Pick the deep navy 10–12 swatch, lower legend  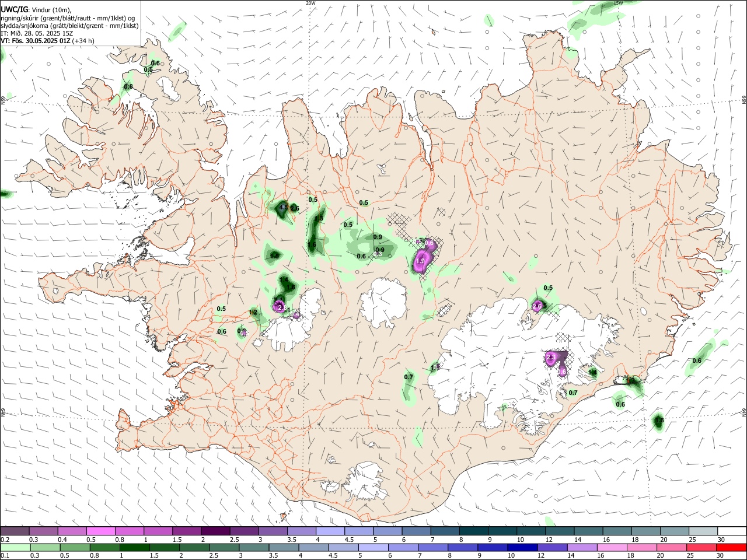click(523, 547)
